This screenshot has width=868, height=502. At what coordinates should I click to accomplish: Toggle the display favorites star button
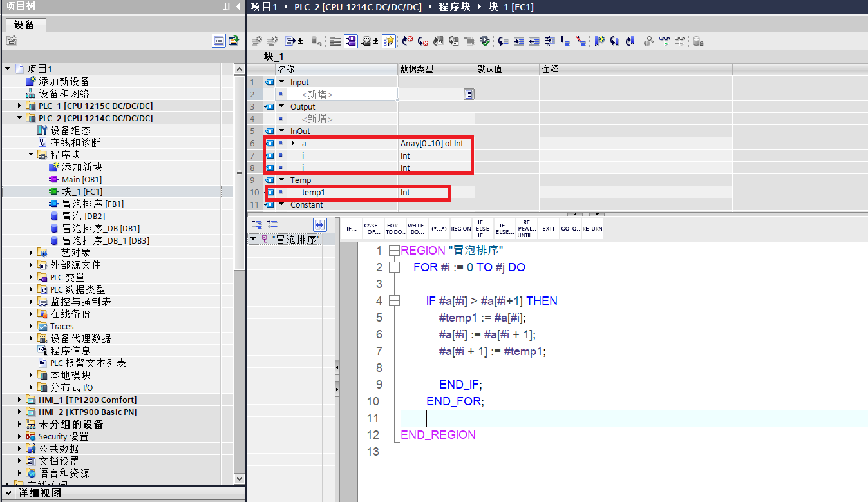click(389, 41)
